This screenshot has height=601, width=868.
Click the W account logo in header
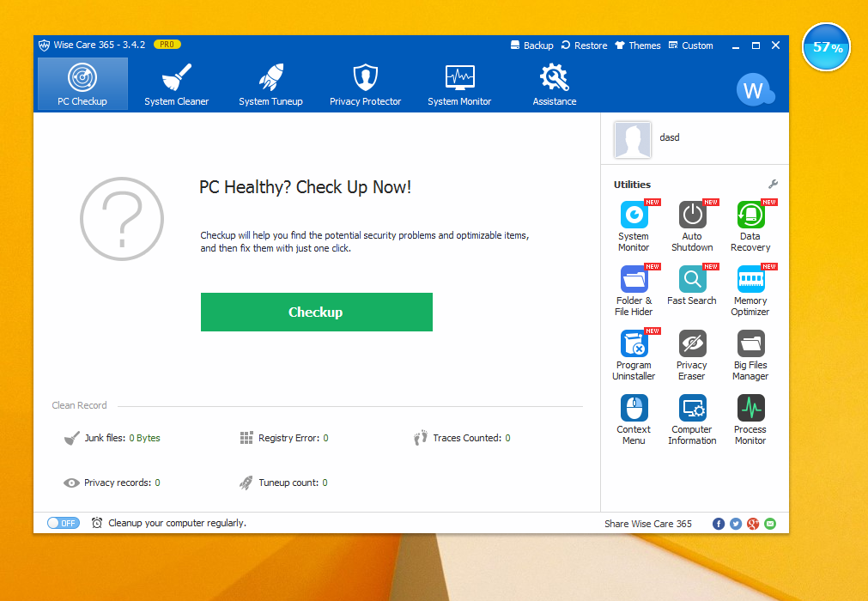755,89
